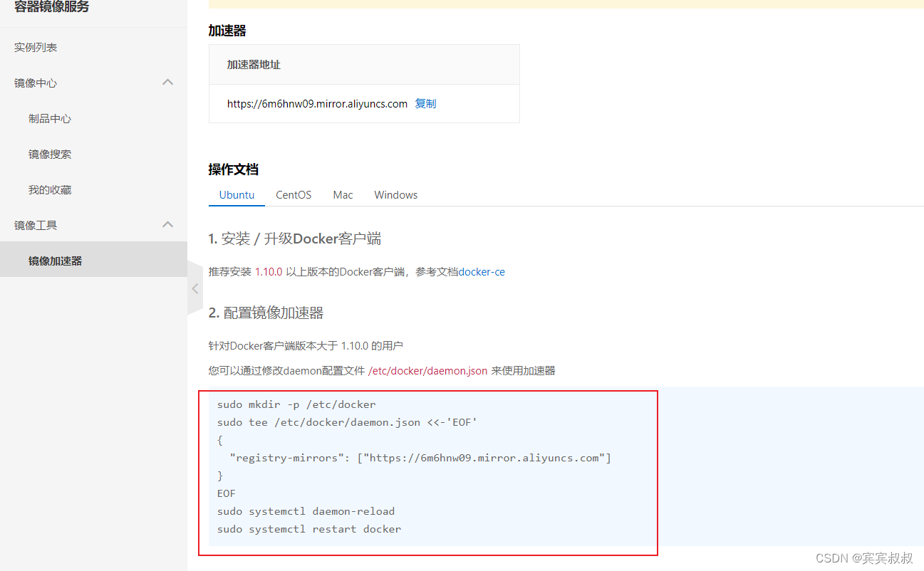924x571 pixels.
Task: Switch to the Windows tab
Action: (395, 194)
